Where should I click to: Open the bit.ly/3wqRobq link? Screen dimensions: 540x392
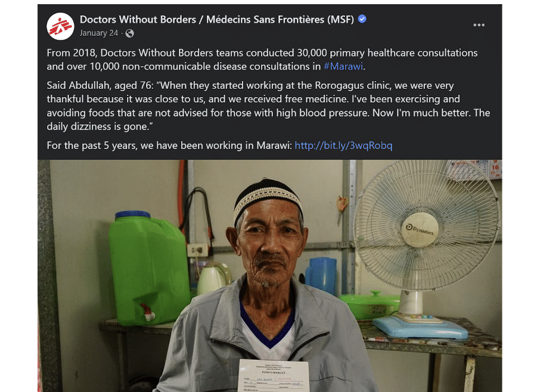[x=343, y=145]
